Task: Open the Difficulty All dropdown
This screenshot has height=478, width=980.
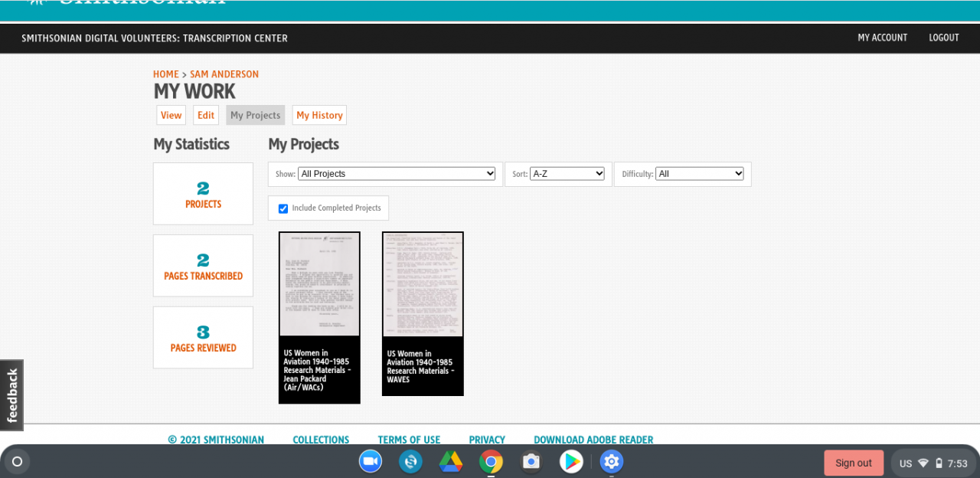Action: (x=700, y=174)
